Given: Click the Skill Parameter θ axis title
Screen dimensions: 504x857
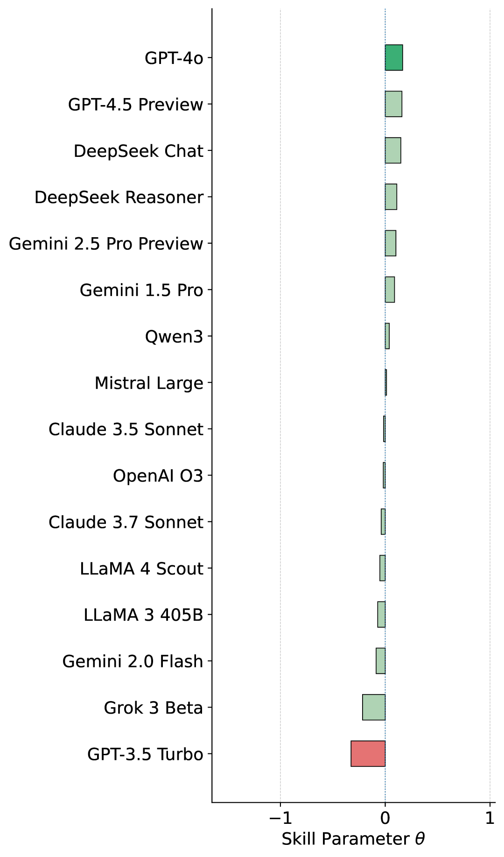Looking at the screenshot, I should (353, 839).
